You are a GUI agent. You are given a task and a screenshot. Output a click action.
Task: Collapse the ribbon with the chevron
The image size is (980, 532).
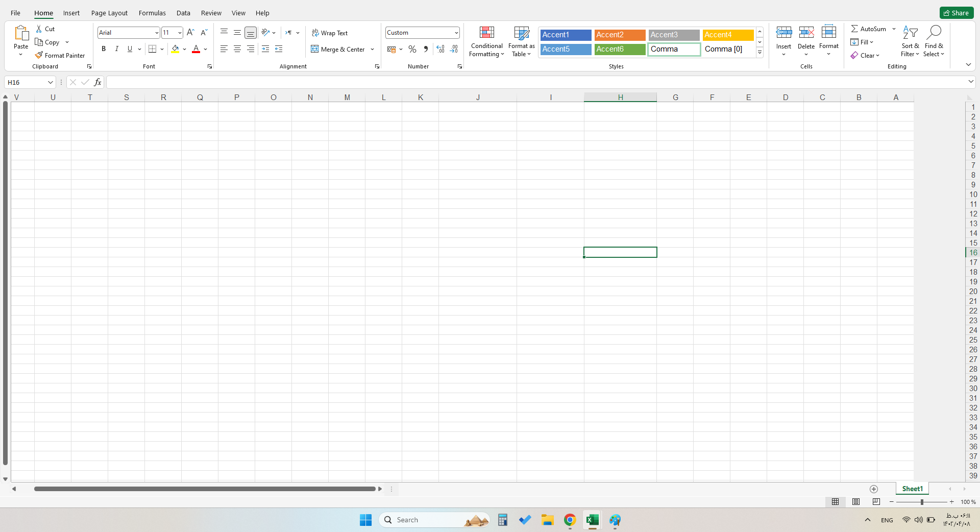click(x=968, y=65)
